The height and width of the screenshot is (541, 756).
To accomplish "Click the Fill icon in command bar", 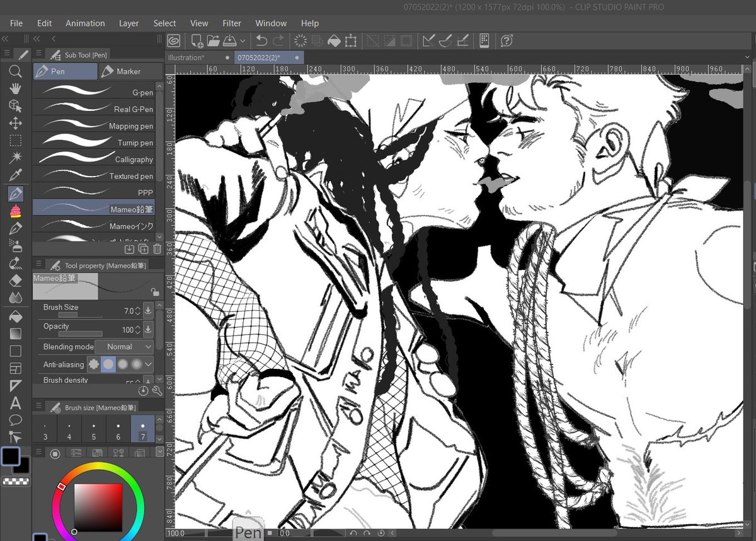I will [334, 41].
